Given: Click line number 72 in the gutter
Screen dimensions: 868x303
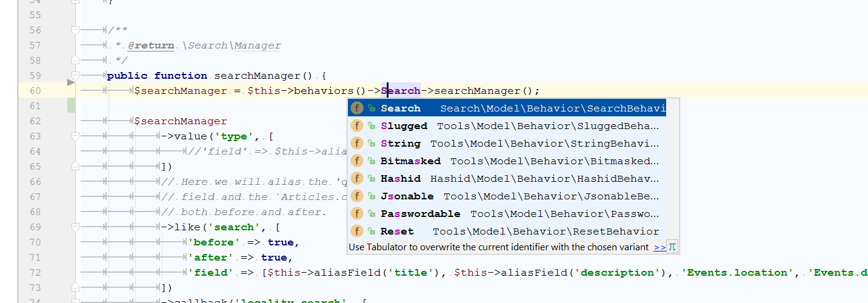Looking at the screenshot, I should pos(35,273).
